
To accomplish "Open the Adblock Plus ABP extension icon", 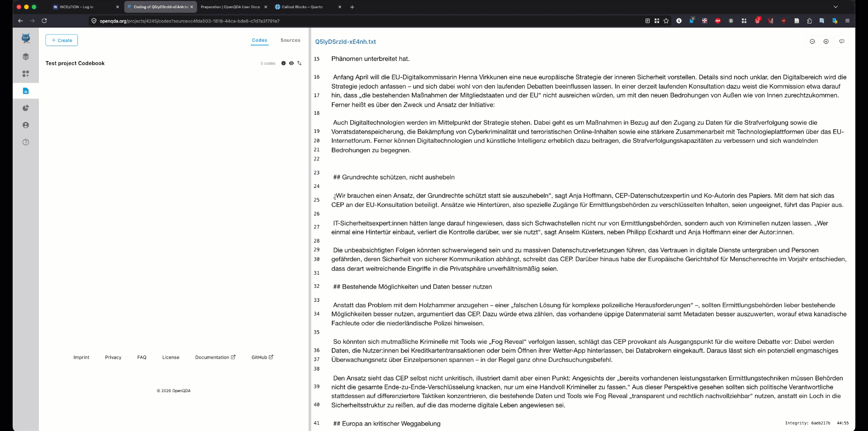I will (x=718, y=21).
